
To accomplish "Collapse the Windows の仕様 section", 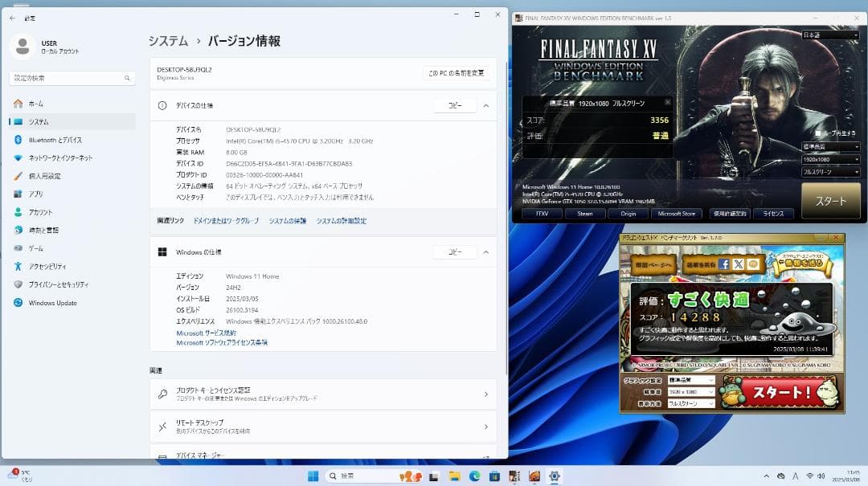I will [x=485, y=251].
